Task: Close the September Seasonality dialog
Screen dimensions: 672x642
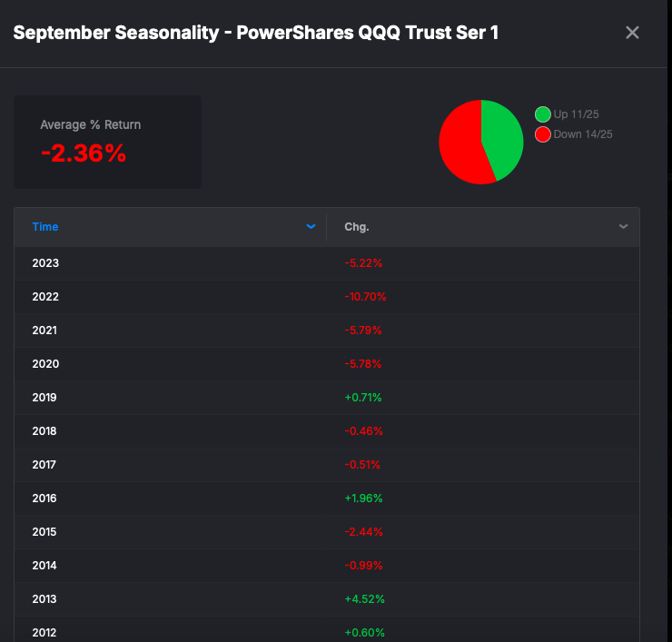Action: pyautogui.click(x=632, y=33)
